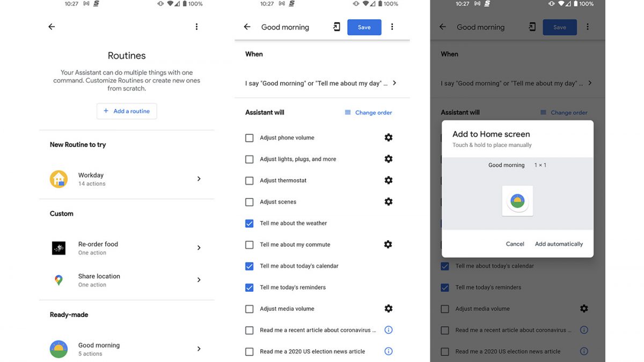Expand the Share location routine arrow
The height and width of the screenshot is (362, 644).
click(199, 280)
